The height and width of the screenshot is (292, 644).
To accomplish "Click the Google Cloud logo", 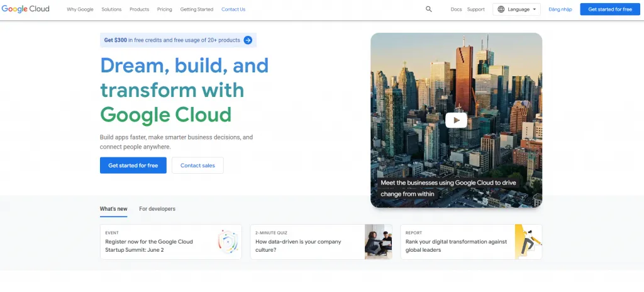I will click(x=26, y=9).
